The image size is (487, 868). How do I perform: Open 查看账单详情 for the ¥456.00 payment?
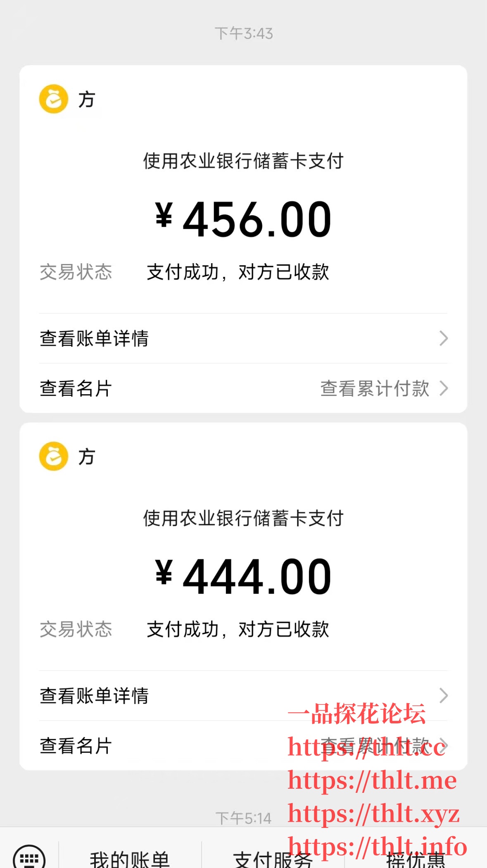[x=94, y=338]
